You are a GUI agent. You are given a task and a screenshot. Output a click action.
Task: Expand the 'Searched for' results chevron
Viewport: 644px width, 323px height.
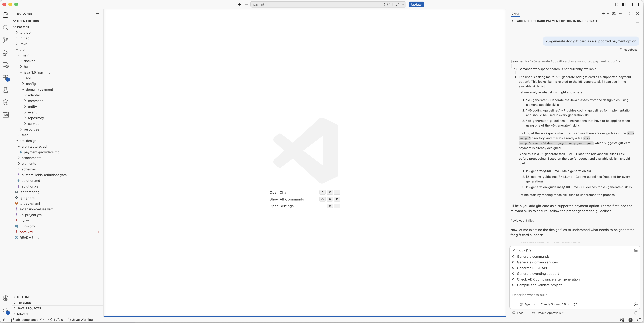[x=620, y=61]
